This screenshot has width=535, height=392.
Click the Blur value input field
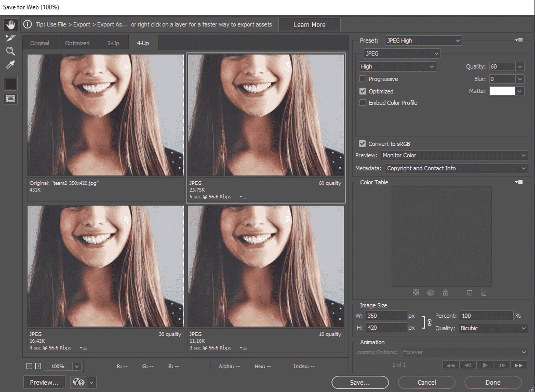point(502,79)
